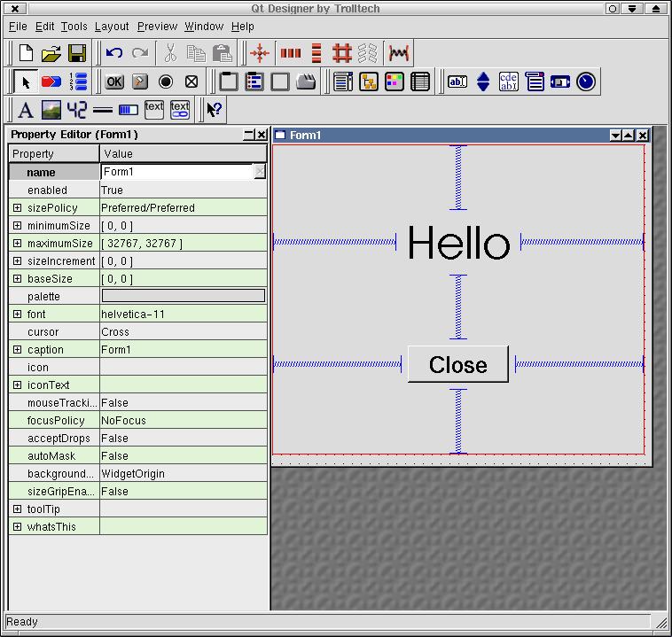
Task: Choose the RadioButton widget tool
Action: tap(166, 82)
